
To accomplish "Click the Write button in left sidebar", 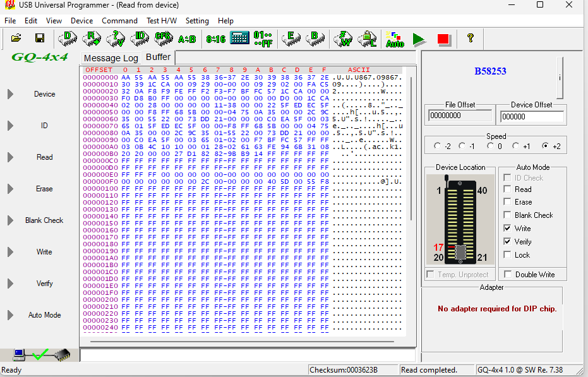I will [x=44, y=252].
